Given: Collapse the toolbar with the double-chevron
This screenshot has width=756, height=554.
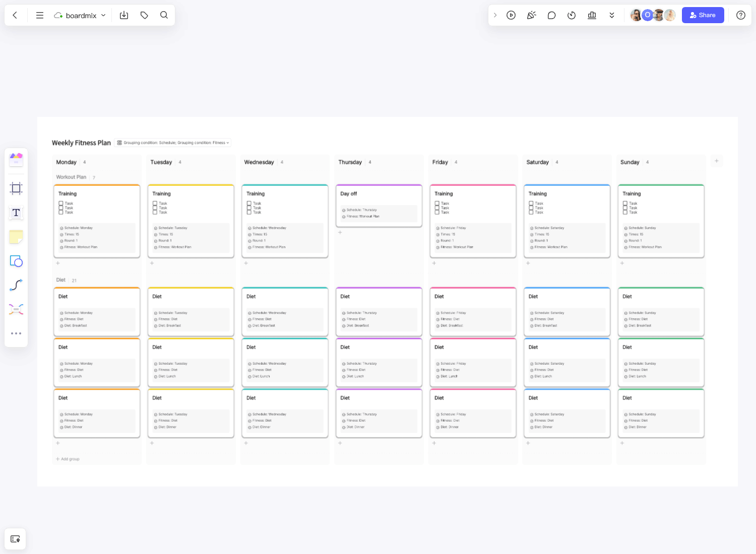Looking at the screenshot, I should pyautogui.click(x=612, y=15).
